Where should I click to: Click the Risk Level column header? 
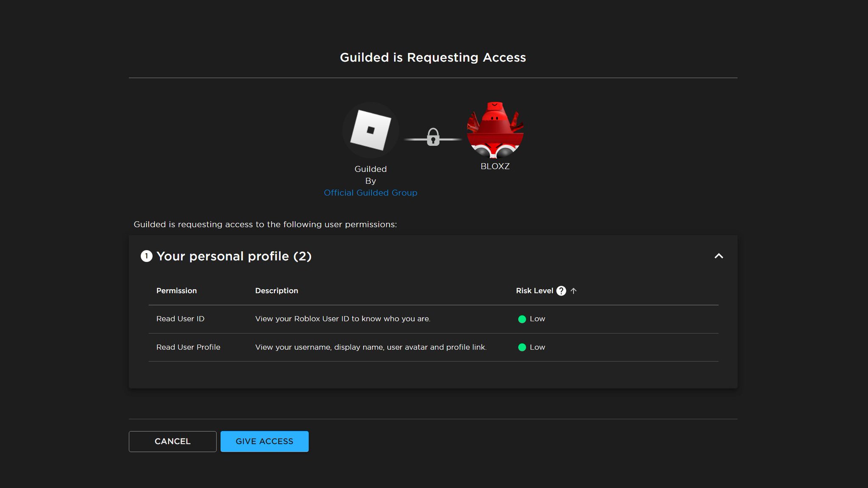[x=534, y=291]
